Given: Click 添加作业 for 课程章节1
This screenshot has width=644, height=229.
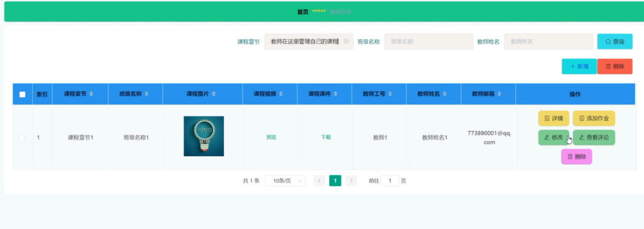Looking at the screenshot, I should (x=594, y=118).
